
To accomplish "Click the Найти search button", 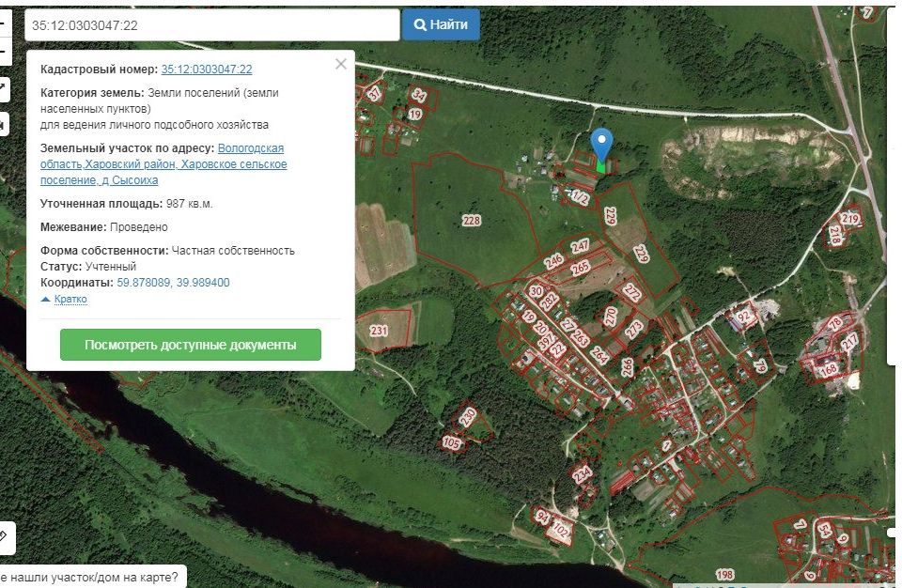I will (441, 24).
